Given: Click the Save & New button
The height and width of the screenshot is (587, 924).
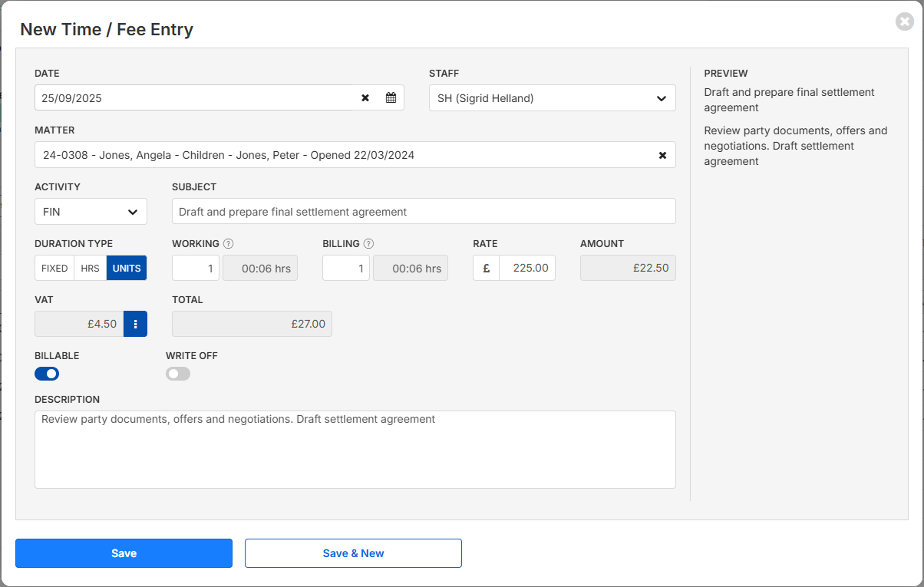Looking at the screenshot, I should click(x=353, y=553).
